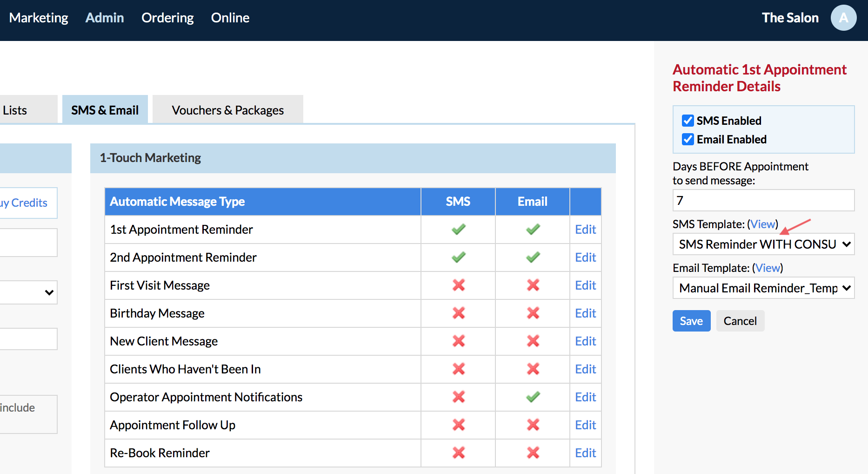Click Email checkmark for 1st Appointment Reminder
The width and height of the screenshot is (868, 474).
click(533, 230)
